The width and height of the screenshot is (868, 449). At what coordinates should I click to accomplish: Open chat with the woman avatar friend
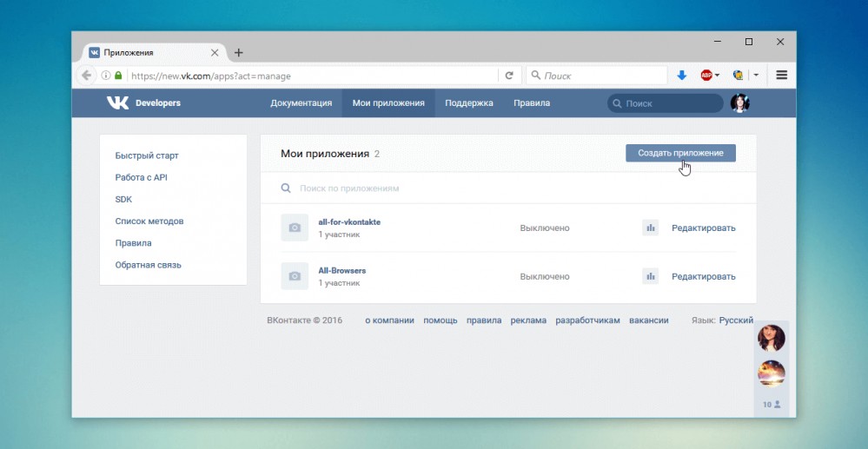(x=772, y=338)
